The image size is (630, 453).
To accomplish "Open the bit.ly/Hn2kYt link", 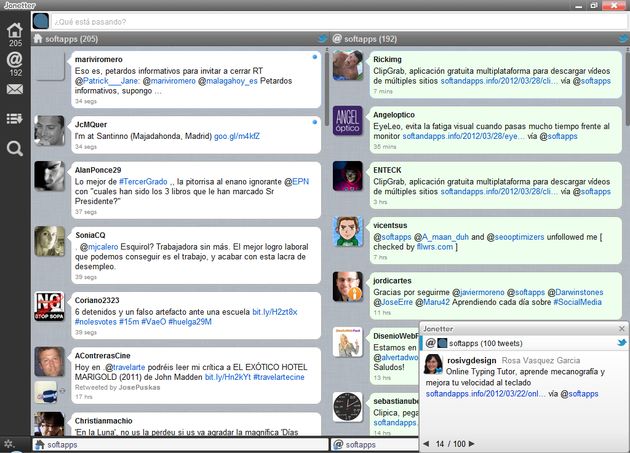I will click(228, 377).
